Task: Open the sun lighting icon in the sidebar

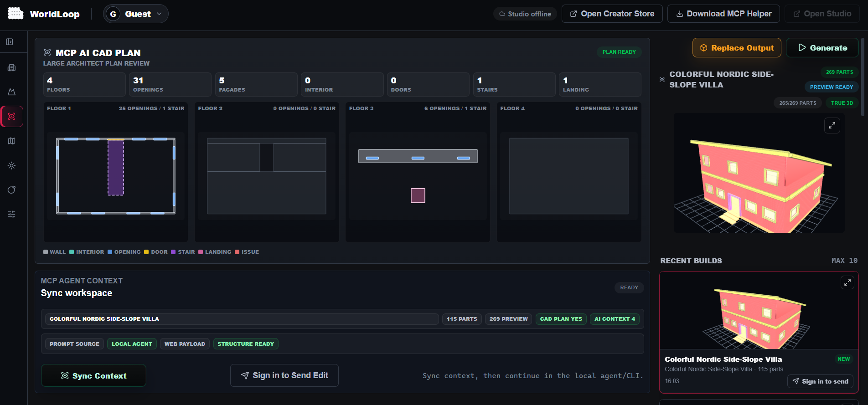Action: pos(12,165)
